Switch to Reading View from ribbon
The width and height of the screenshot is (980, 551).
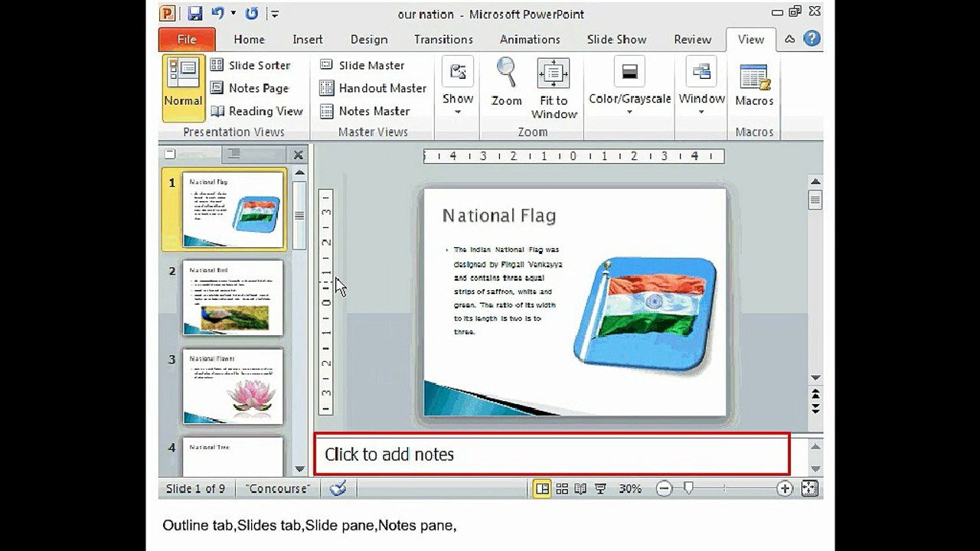(256, 111)
